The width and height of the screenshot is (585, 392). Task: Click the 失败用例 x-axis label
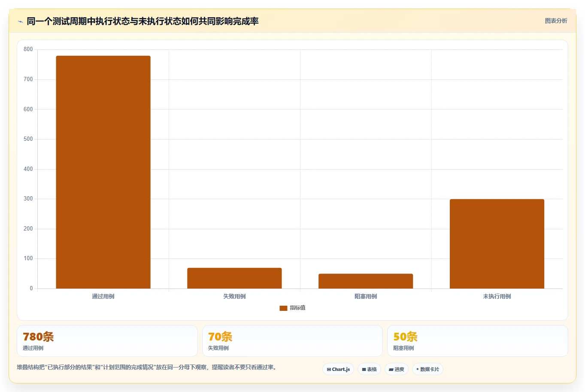coord(234,296)
